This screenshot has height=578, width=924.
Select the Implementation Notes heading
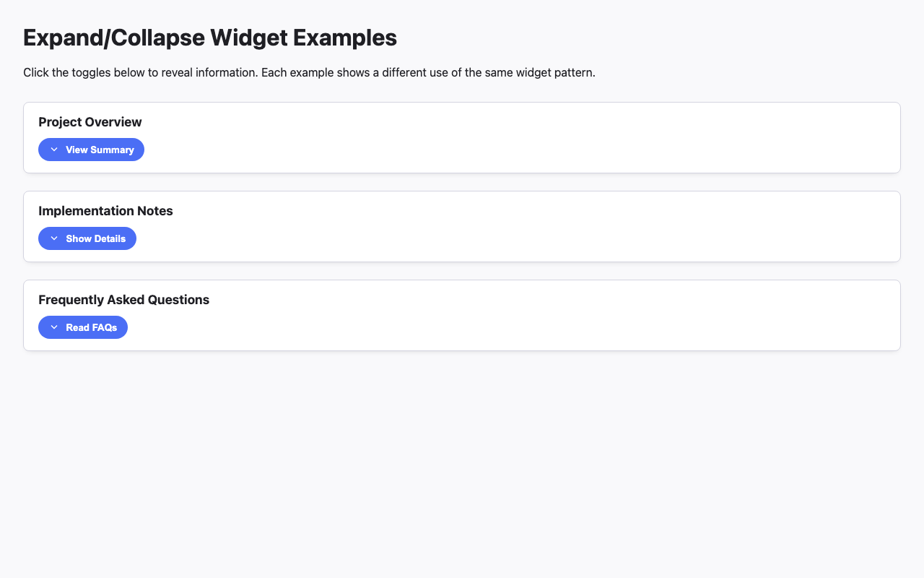click(x=105, y=211)
